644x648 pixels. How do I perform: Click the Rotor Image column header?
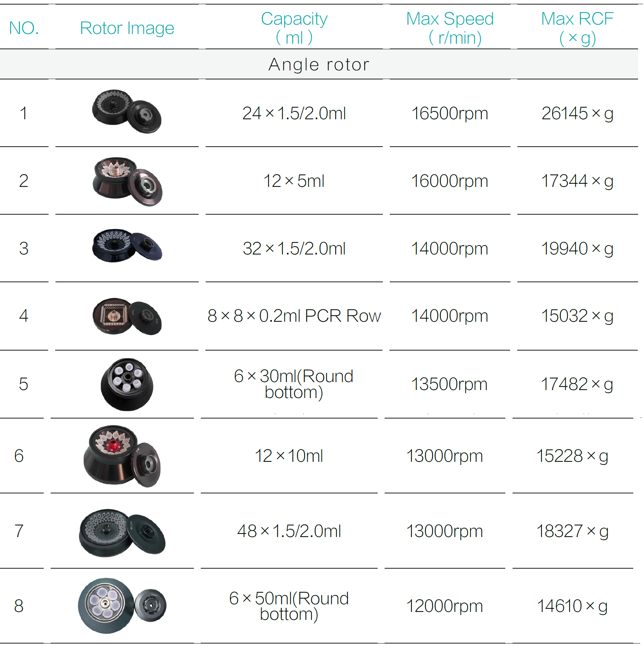pyautogui.click(x=127, y=28)
